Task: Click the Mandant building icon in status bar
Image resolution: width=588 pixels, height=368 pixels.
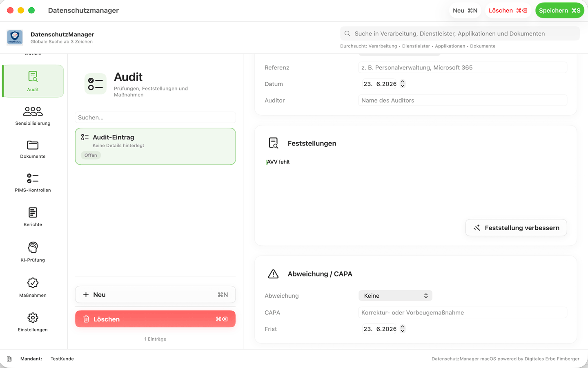Action: (9, 359)
